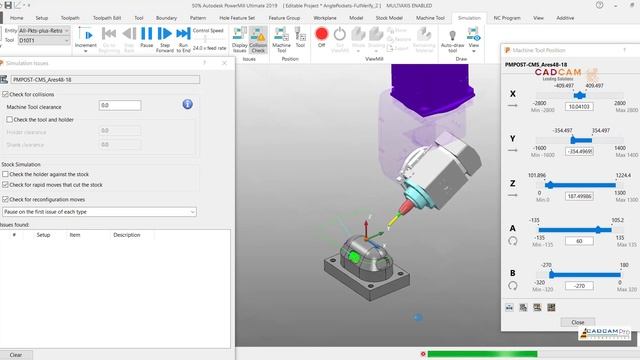The image size is (640, 360).
Task: Open the Pause on first issue dropdown
Action: point(99,212)
